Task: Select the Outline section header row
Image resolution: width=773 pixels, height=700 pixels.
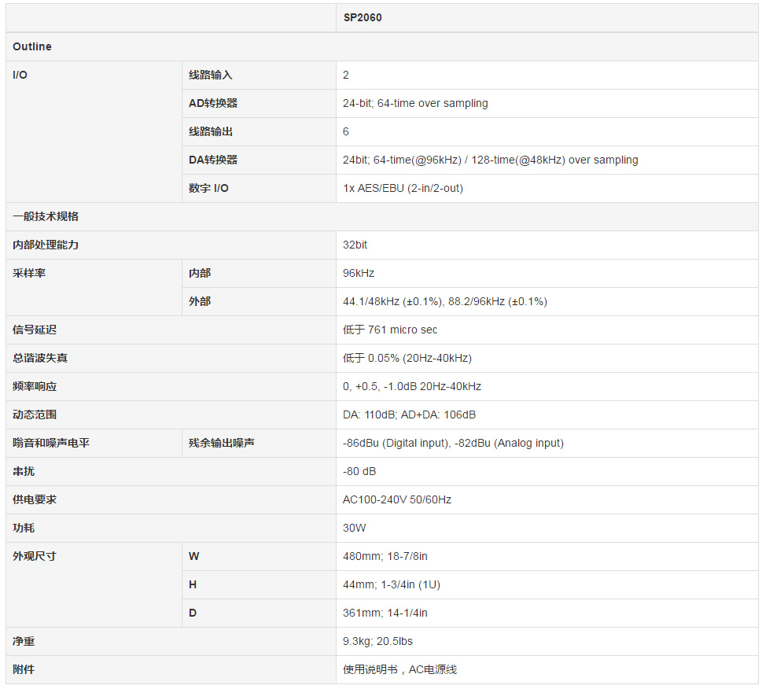Action: tap(32, 46)
